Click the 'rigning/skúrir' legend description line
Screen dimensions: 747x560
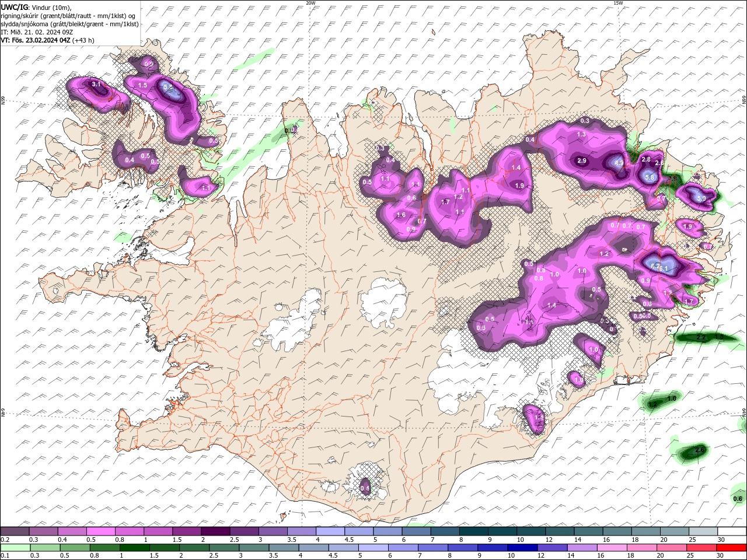(68, 16)
